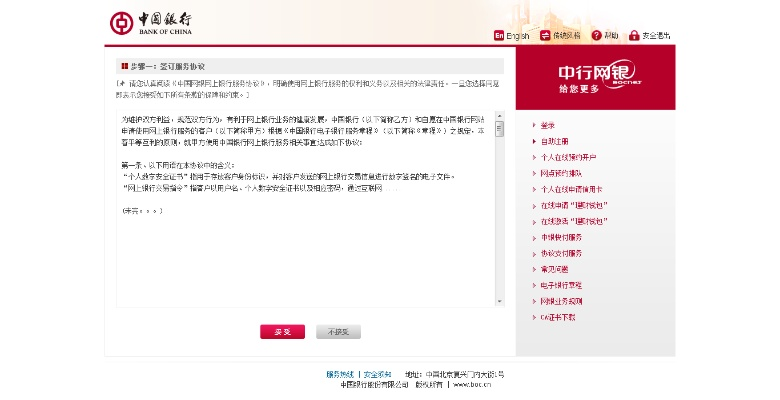The height and width of the screenshot is (400, 780).
Task: Open the 常见问题 FAQ sidebar link
Action: click(x=555, y=269)
